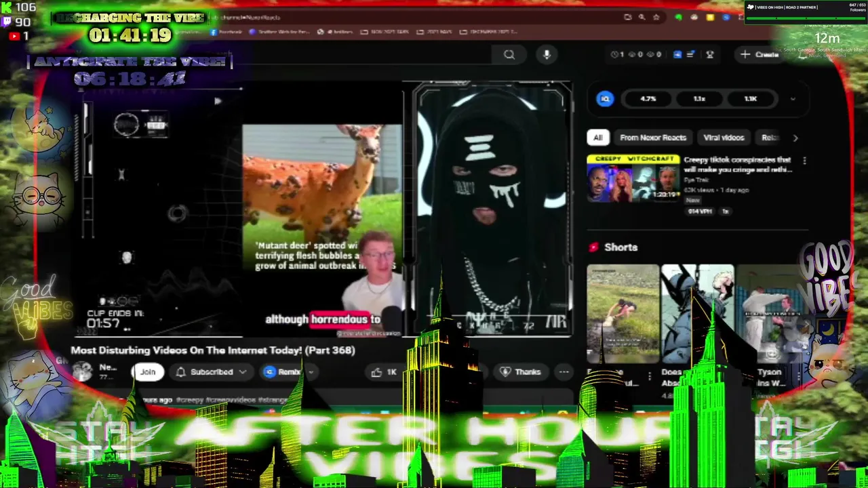Activate voice search microphone icon
The height and width of the screenshot is (488, 868).
(x=547, y=54)
